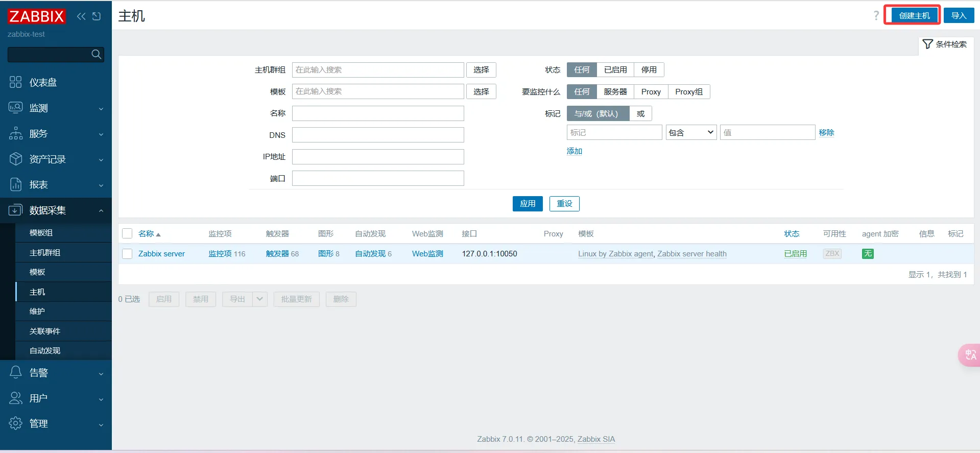
Task: Click the 应用 filter button
Action: point(528,203)
